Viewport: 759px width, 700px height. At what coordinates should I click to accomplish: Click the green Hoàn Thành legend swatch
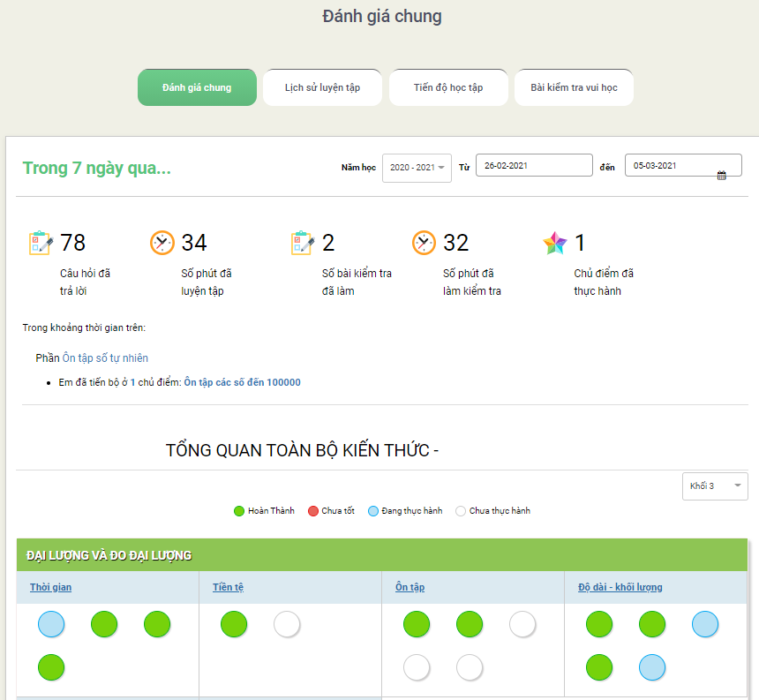click(x=238, y=511)
